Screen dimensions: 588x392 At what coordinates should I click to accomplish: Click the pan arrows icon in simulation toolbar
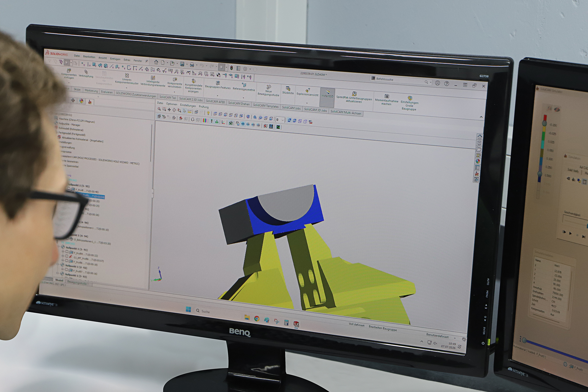point(169,110)
